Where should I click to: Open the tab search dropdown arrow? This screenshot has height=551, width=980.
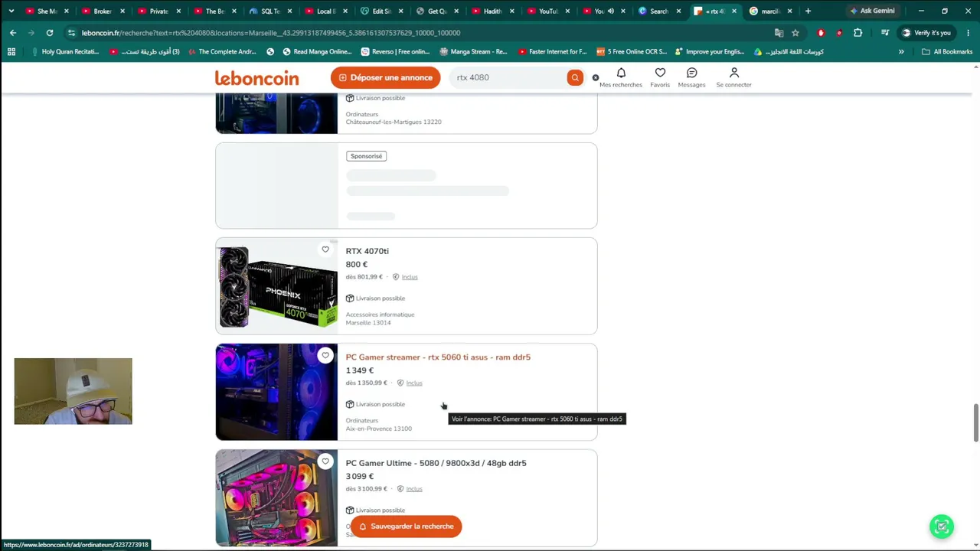(11, 11)
